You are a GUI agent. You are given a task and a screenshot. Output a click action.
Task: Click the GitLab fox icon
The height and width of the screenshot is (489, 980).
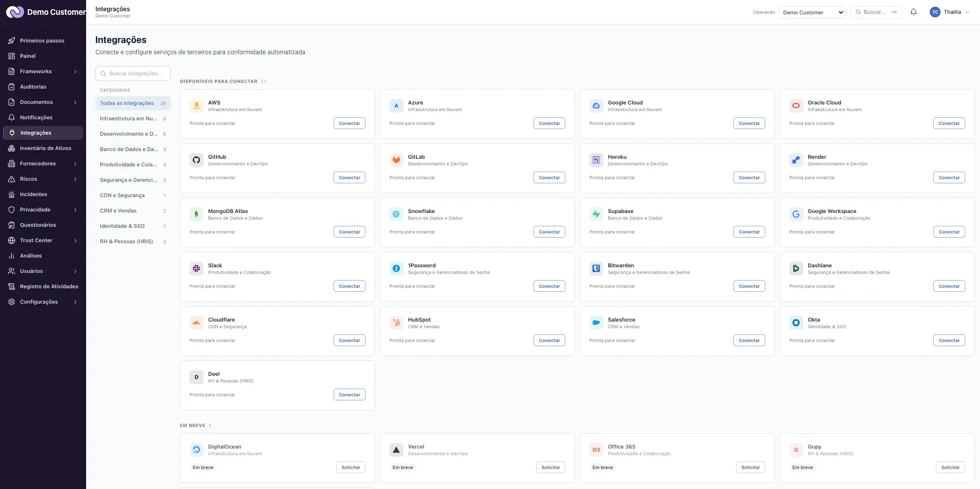click(396, 160)
